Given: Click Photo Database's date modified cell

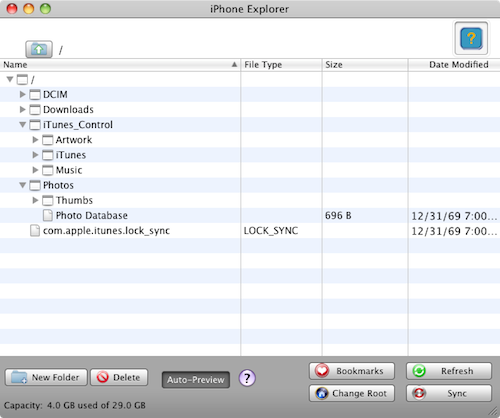Looking at the screenshot, I should [454, 216].
